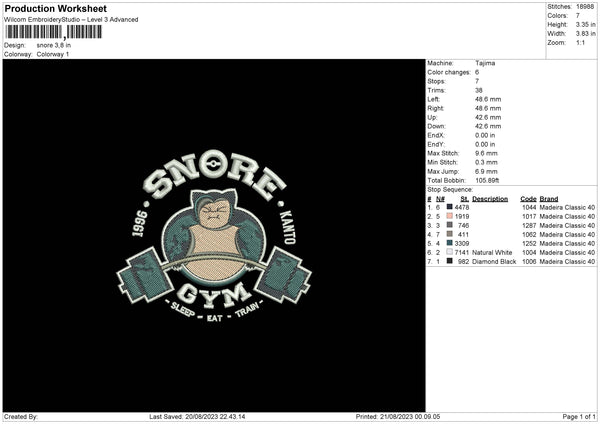Click stitch count '7141' in stop sequence
600x424 pixels.
point(462,253)
